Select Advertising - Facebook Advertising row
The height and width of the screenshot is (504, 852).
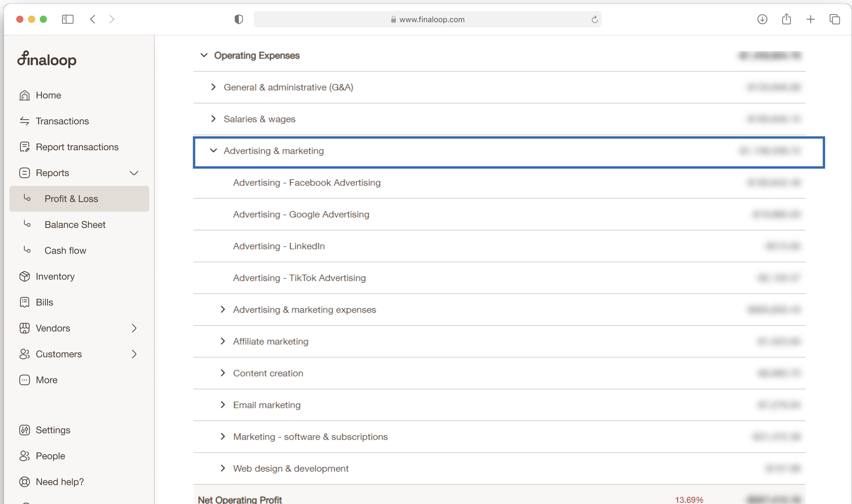(x=499, y=182)
